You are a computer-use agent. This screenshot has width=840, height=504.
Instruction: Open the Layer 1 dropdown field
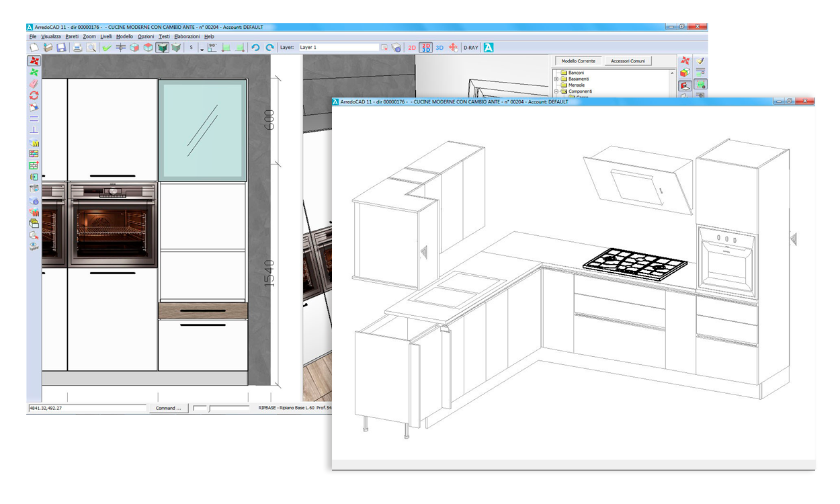pos(339,48)
